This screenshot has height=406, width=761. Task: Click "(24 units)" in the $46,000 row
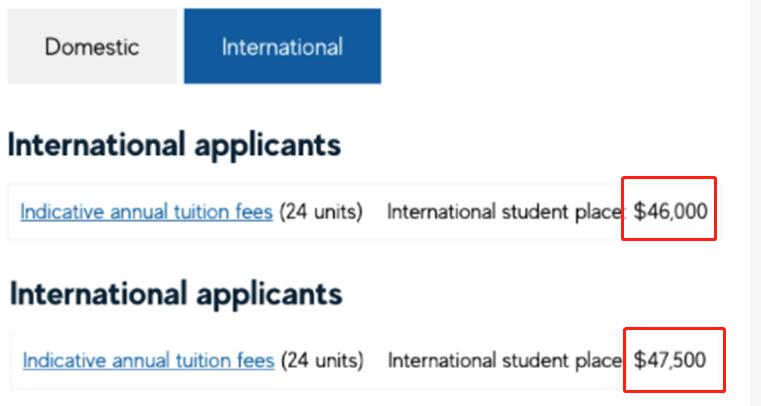320,212
